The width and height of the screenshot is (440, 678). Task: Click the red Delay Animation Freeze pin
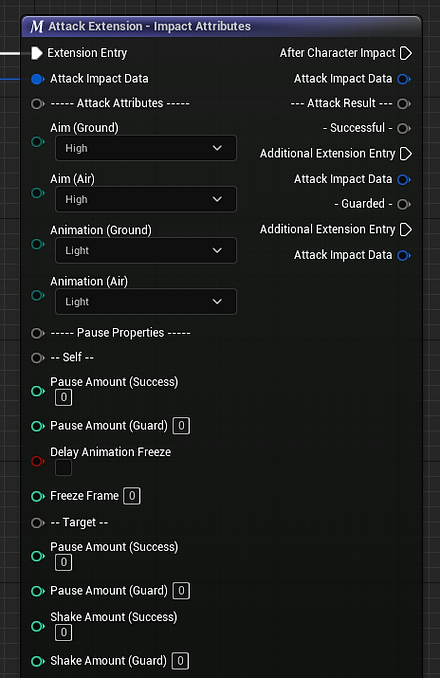point(38,461)
